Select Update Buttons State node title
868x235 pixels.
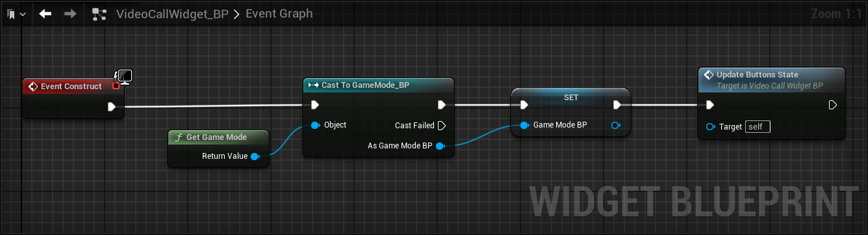point(758,75)
